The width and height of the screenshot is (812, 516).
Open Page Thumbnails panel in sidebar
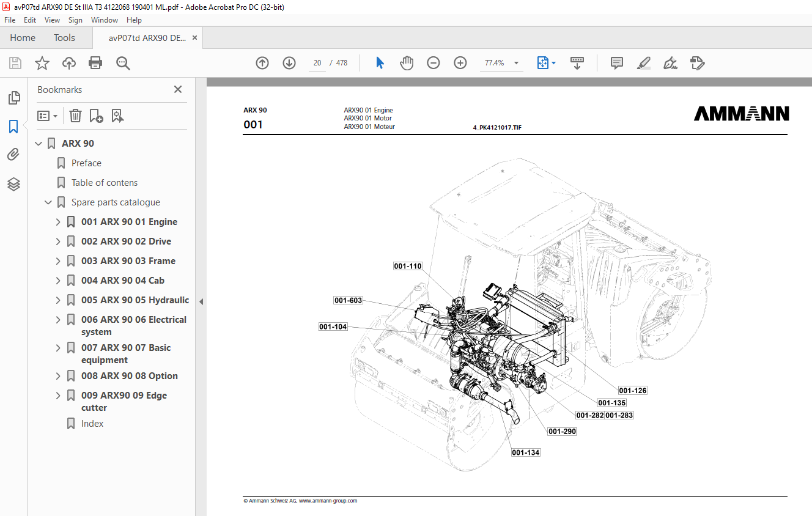point(13,97)
